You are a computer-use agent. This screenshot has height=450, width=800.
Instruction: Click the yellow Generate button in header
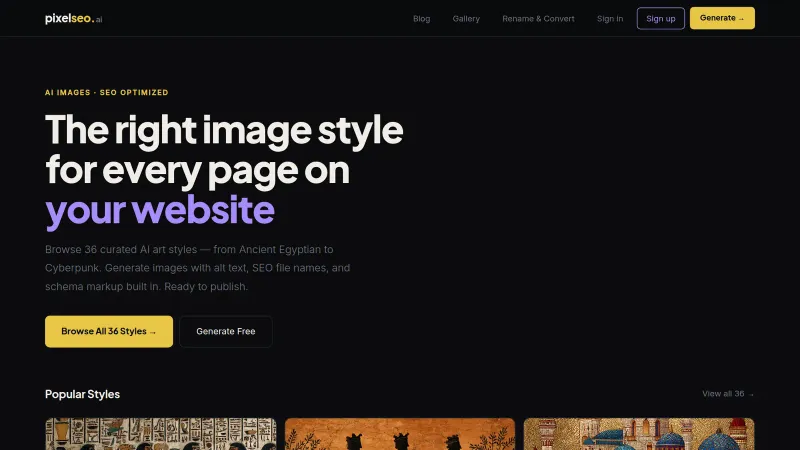tap(722, 18)
